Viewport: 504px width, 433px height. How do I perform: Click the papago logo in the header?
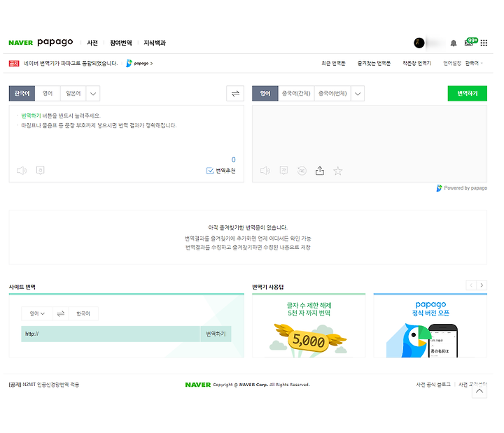tap(55, 43)
